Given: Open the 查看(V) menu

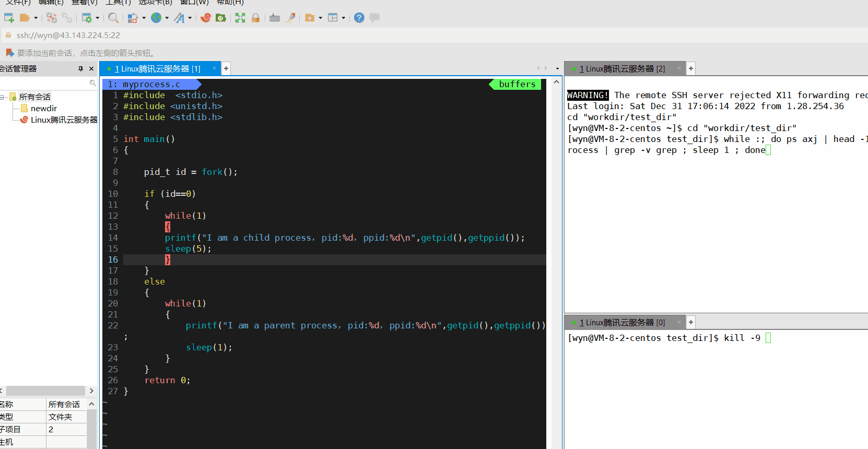Looking at the screenshot, I should coord(84,2).
